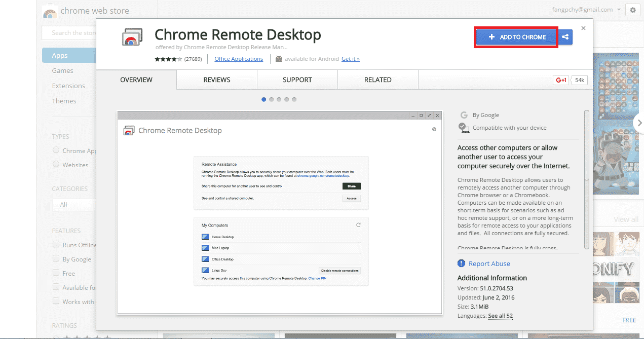Toggle the Works with Google Drive checkbox
The width and height of the screenshot is (644, 339).
(x=56, y=301)
